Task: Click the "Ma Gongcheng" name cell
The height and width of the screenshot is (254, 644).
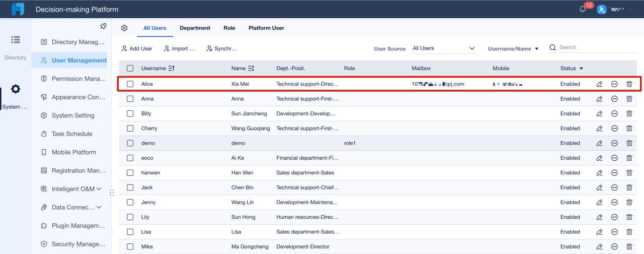Action: tap(250, 247)
